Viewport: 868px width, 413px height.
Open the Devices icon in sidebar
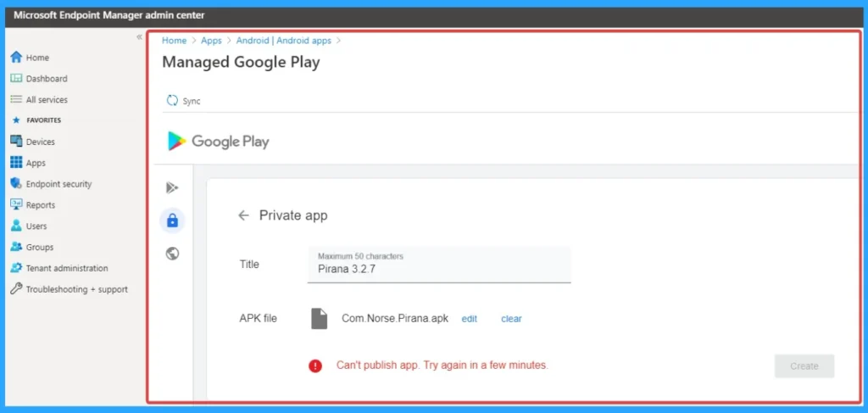[16, 141]
